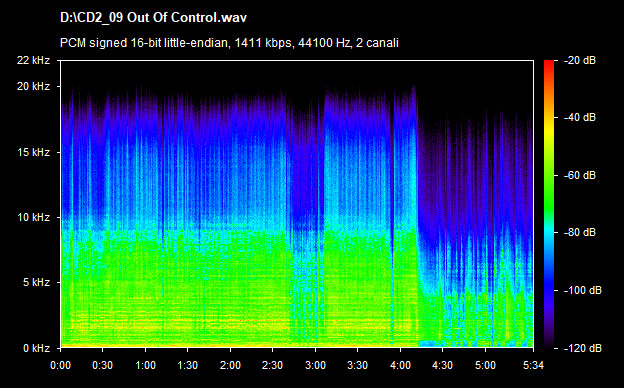
Task: Click the 5:34 end time label
Action: [533, 365]
